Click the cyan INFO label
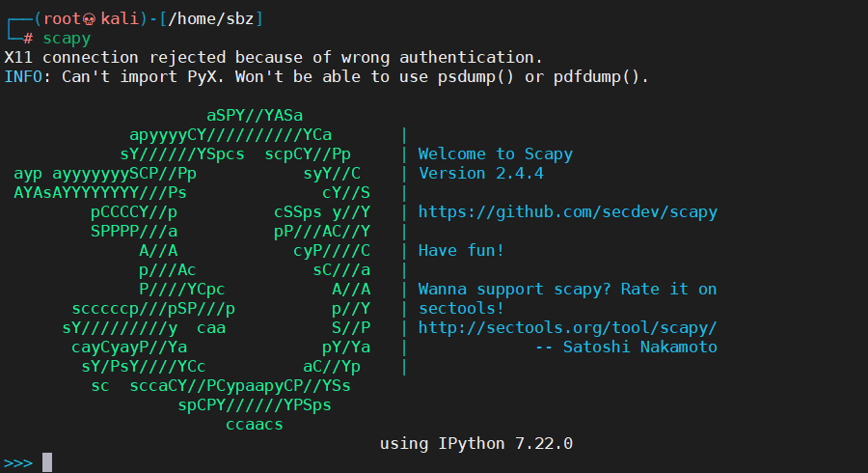The width and height of the screenshot is (868, 473). click(23, 77)
